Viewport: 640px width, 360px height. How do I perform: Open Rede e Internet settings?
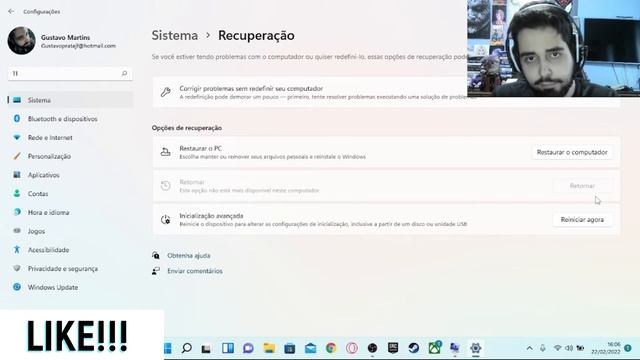coord(70,138)
